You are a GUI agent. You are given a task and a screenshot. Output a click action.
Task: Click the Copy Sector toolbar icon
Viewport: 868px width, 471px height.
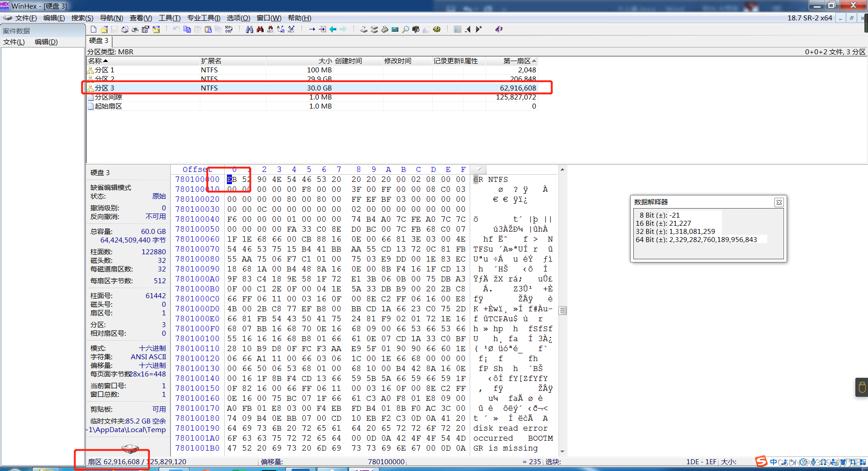tap(187, 29)
